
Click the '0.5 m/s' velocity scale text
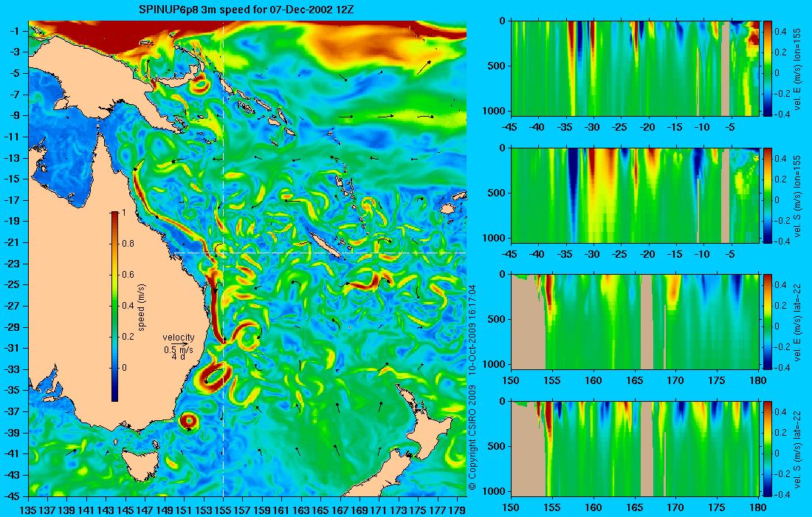178,350
